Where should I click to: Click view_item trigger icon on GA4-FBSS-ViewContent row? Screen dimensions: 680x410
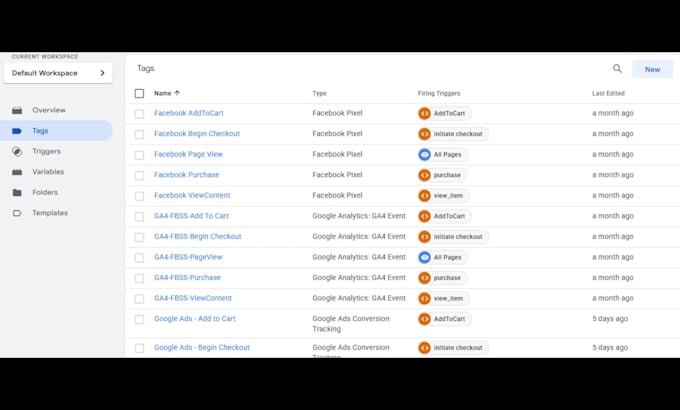point(424,298)
